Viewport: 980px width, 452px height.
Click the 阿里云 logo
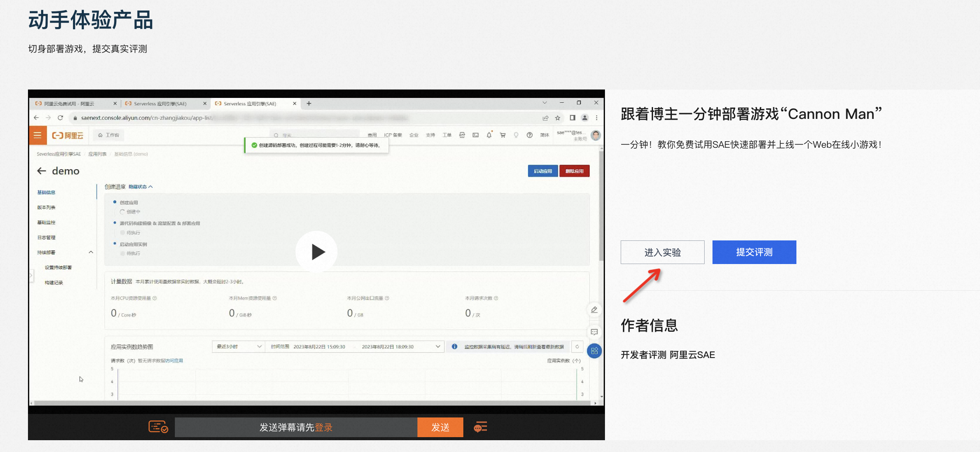(x=68, y=136)
